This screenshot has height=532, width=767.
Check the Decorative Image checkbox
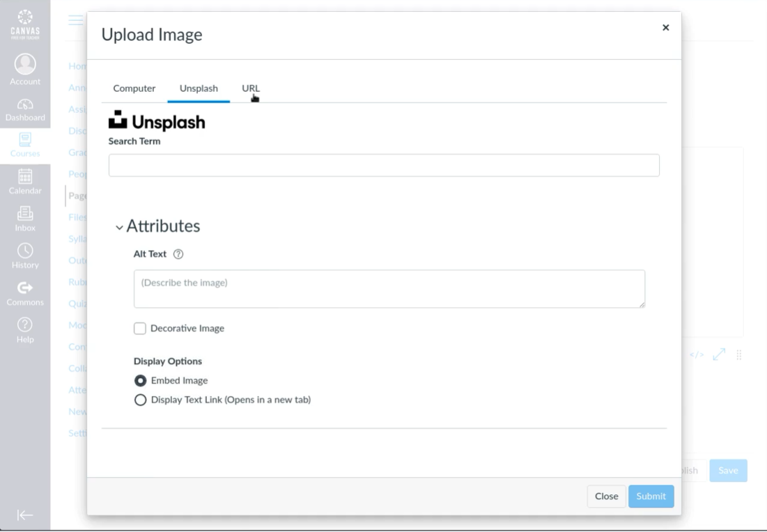(x=140, y=329)
